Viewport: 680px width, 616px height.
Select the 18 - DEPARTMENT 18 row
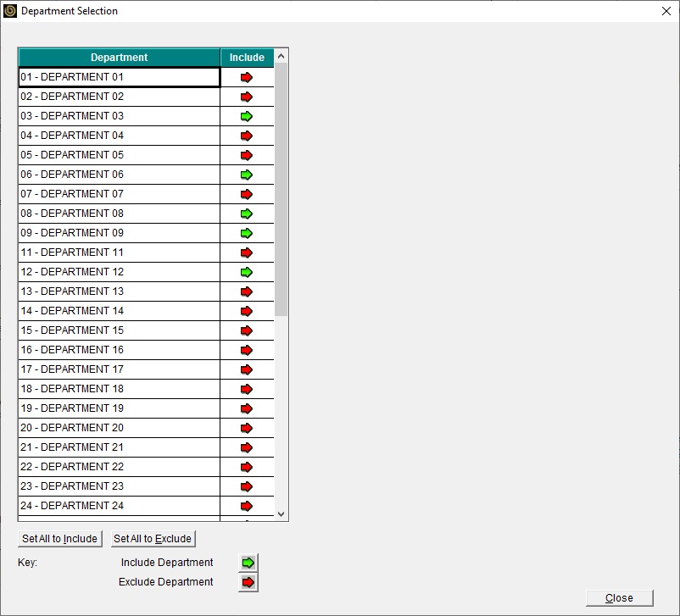120,389
